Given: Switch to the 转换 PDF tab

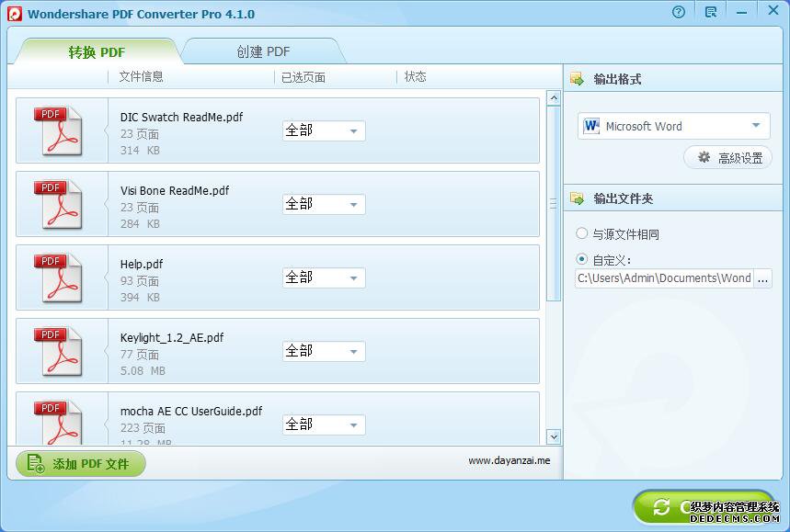Looking at the screenshot, I should tap(97, 51).
